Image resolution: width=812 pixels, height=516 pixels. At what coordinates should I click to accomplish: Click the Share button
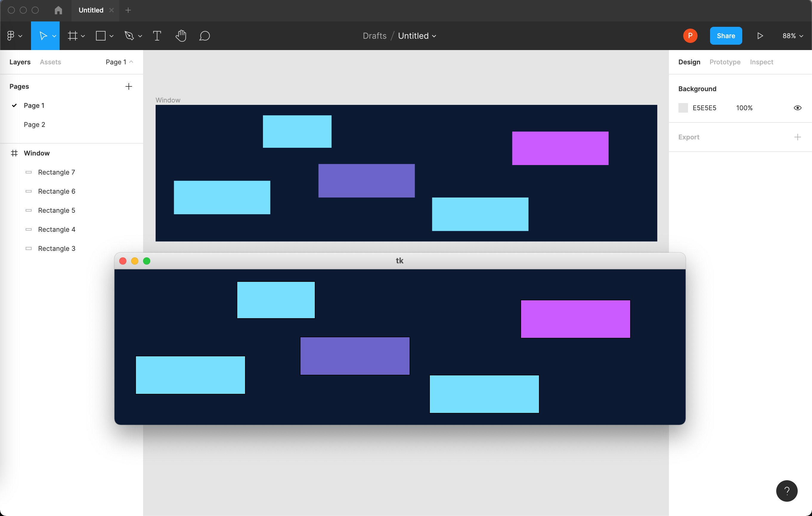click(x=726, y=35)
